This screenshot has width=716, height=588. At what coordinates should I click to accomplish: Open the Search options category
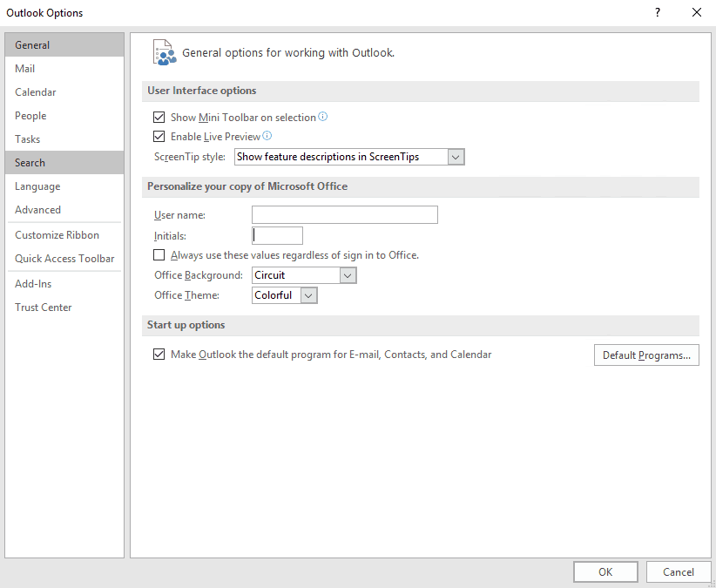(x=64, y=163)
